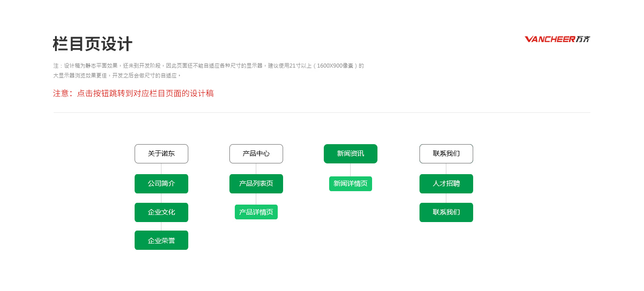Jump to the 企业荣誉 page design
Viewport: 644px width, 291px height.
point(161,240)
